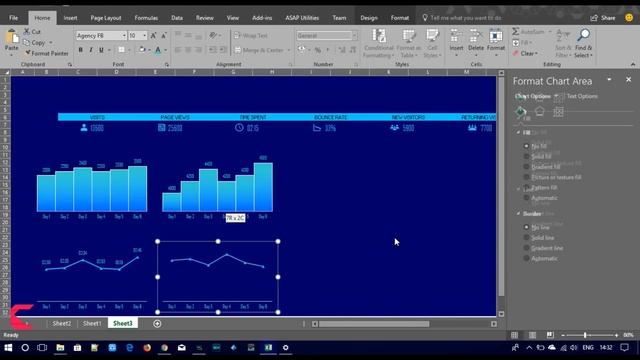Open Conditional Formatting
The height and width of the screenshot is (360, 640).
pos(379,43)
